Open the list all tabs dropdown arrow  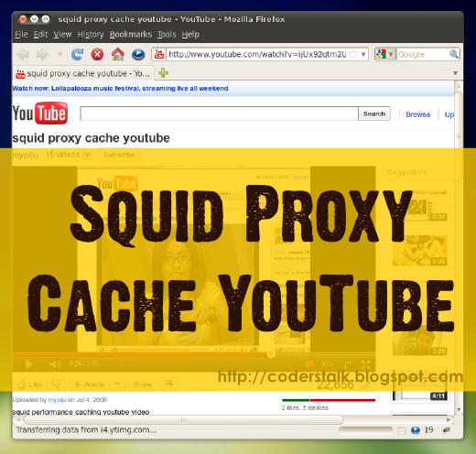456,73
